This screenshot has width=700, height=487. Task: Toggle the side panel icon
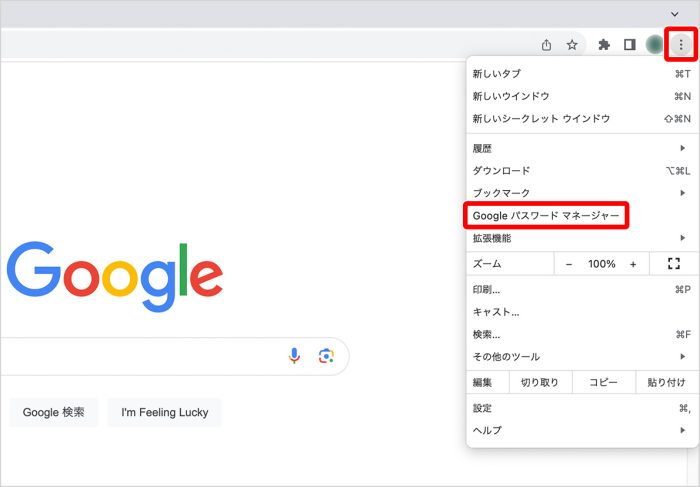(630, 45)
